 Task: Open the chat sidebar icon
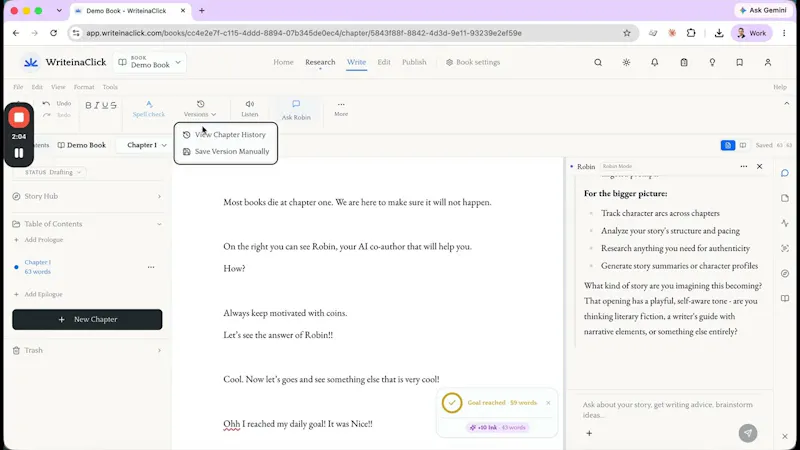click(x=785, y=173)
